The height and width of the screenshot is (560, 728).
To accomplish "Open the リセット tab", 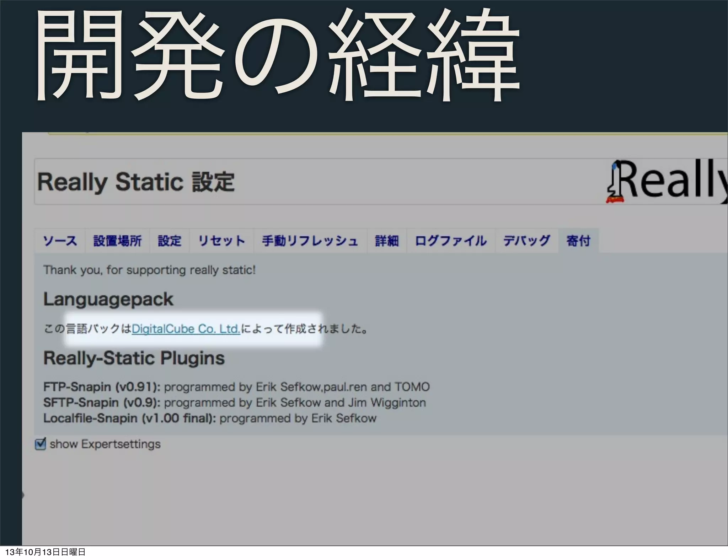I will [x=221, y=241].
